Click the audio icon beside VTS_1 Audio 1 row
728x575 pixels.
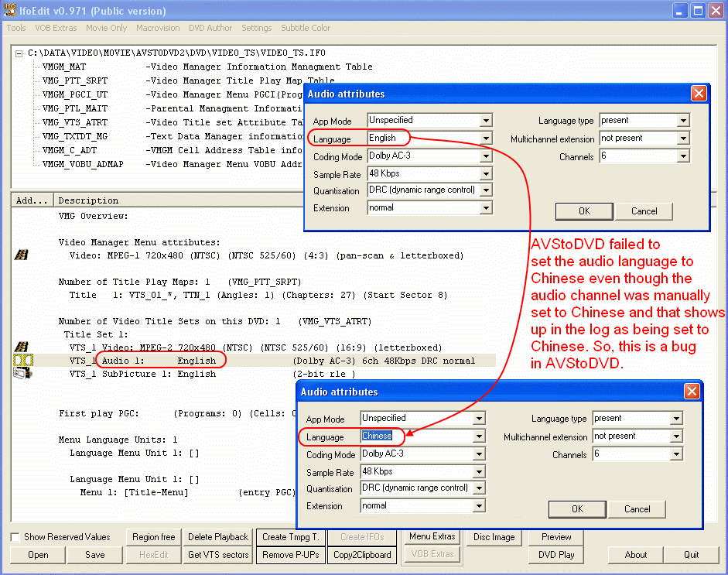pyautogui.click(x=22, y=361)
